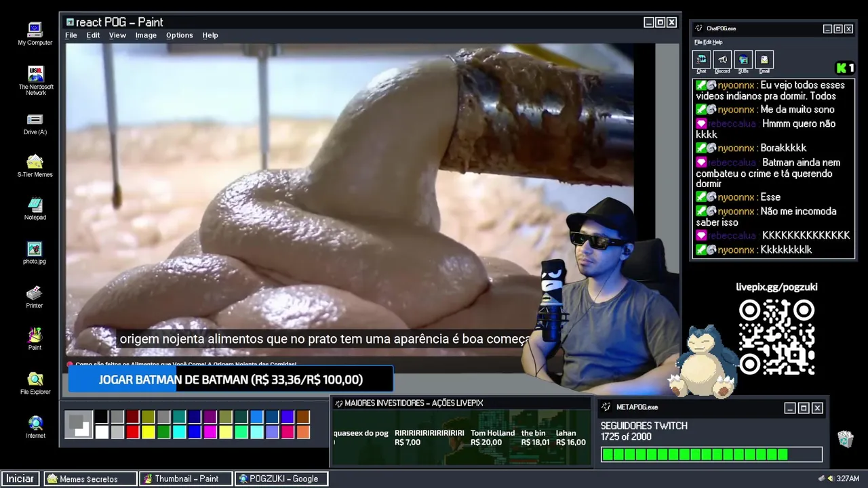Click livepix.gg/pogzuki link text
This screenshot has width=868, height=488.
(x=776, y=287)
